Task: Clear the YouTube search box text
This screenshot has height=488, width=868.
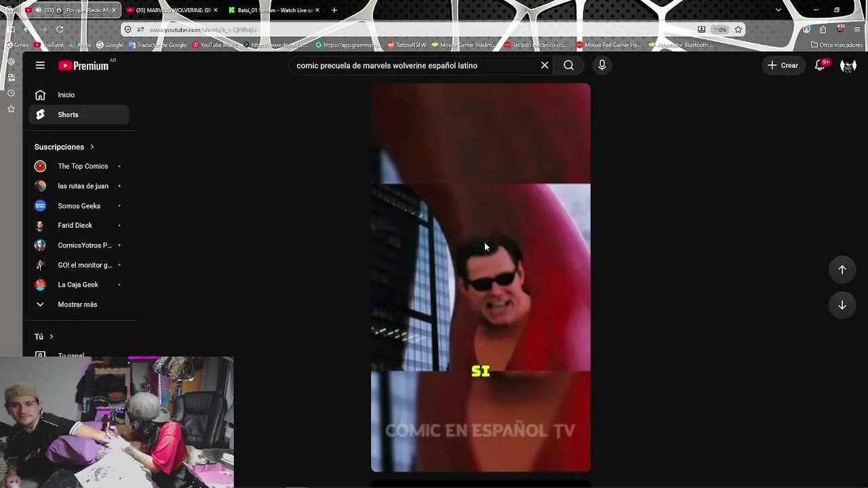Action: click(545, 65)
